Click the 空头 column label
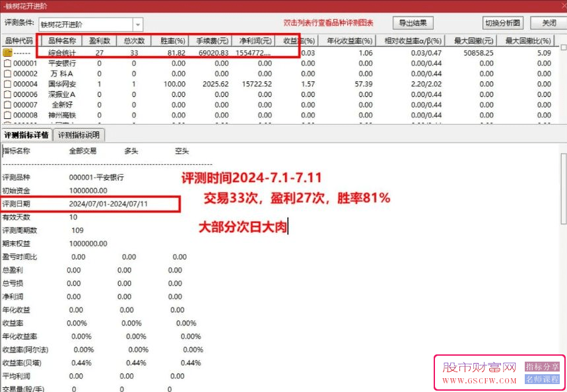This screenshot has height=392, width=567. click(x=182, y=151)
